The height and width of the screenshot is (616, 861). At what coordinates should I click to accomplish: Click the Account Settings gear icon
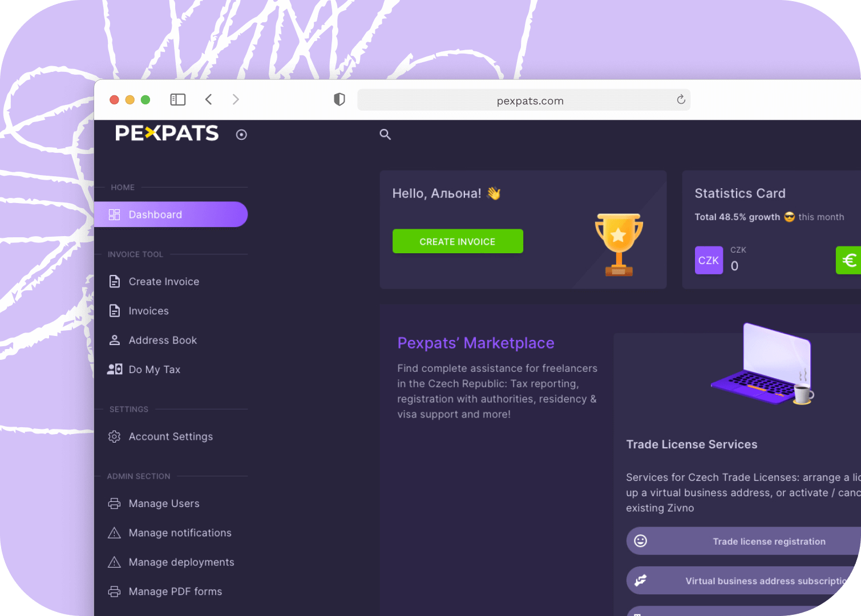[x=115, y=436]
